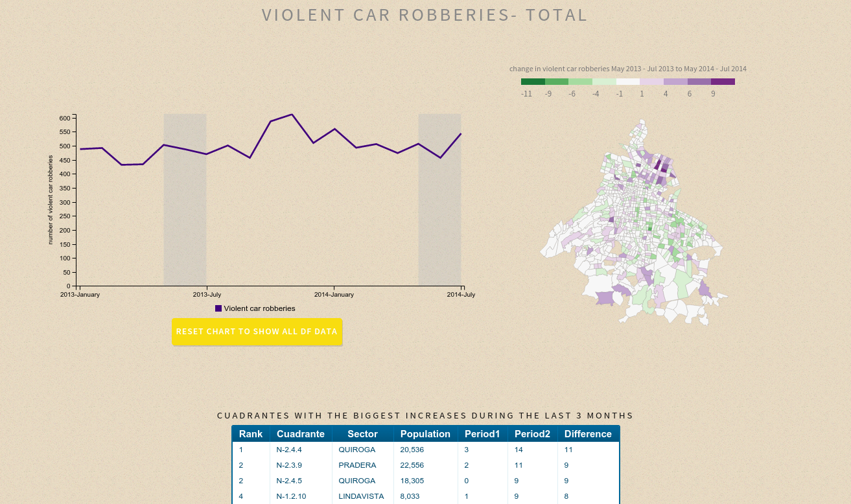Click the white center legend swatch
The height and width of the screenshot is (504, 851).
(x=627, y=82)
